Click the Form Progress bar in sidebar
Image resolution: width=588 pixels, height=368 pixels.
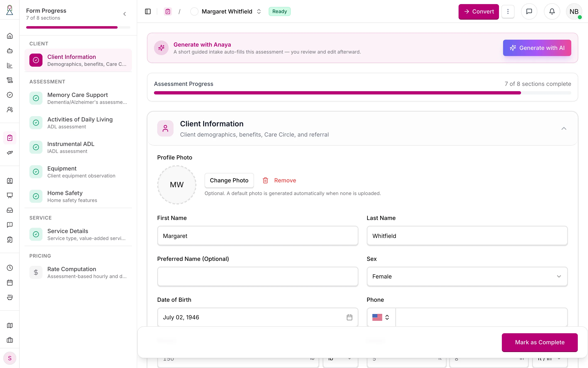coord(78,28)
